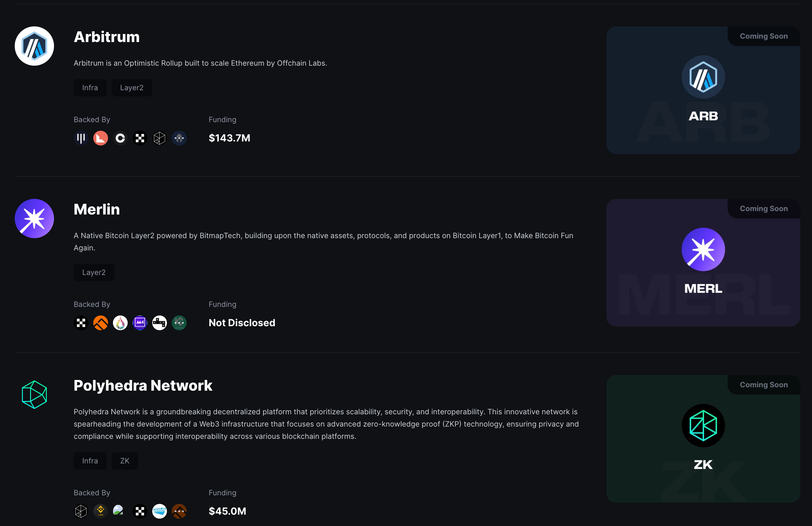This screenshot has width=812, height=526.
Task: Select the Layer2 tag under Arbitrum
Action: (x=132, y=88)
